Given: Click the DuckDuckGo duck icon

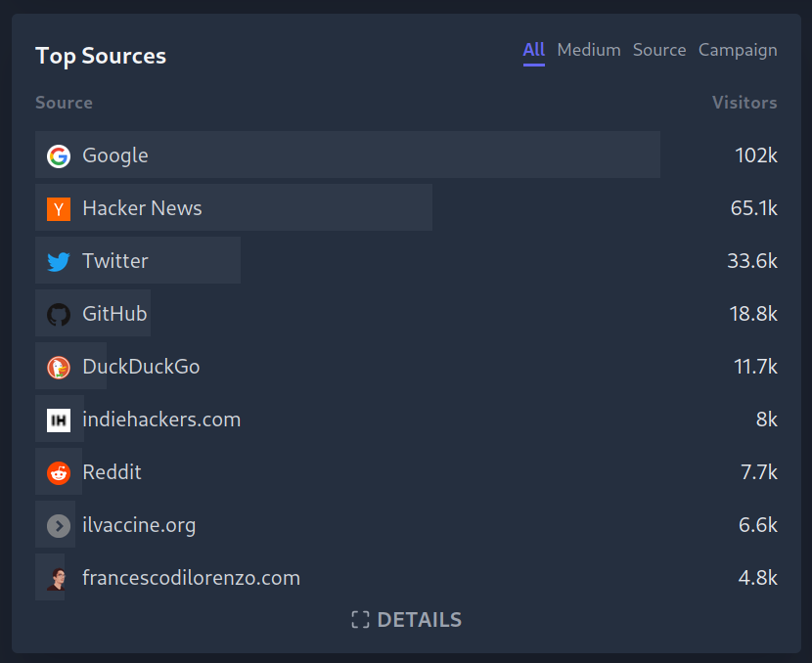Looking at the screenshot, I should (x=59, y=368).
